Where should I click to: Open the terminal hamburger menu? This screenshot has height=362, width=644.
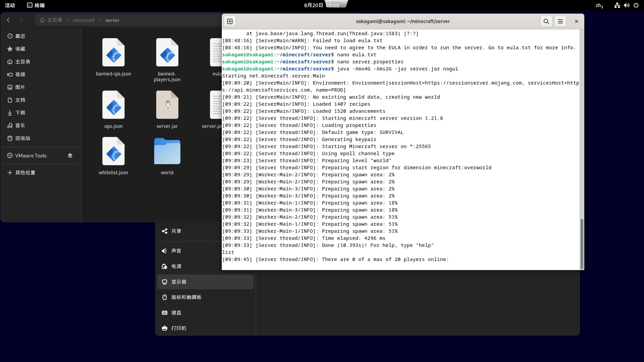[x=560, y=21]
